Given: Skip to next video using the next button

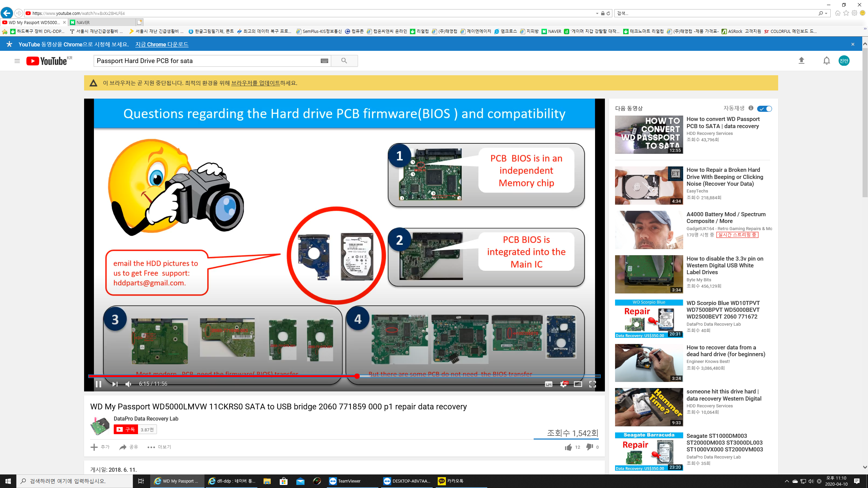Looking at the screenshot, I should (115, 384).
